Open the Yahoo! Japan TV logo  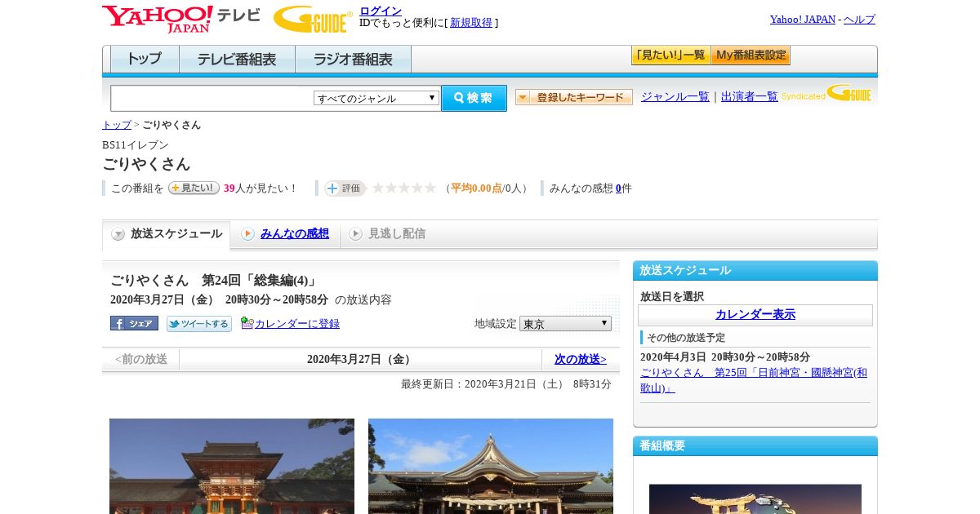(x=181, y=19)
